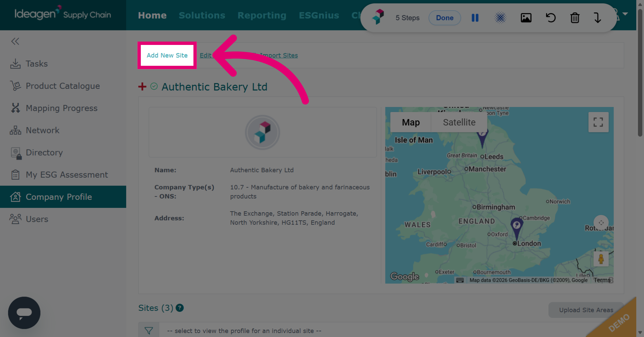The height and width of the screenshot is (337, 644).
Task: Click the Add New Site link
Action: 167,55
